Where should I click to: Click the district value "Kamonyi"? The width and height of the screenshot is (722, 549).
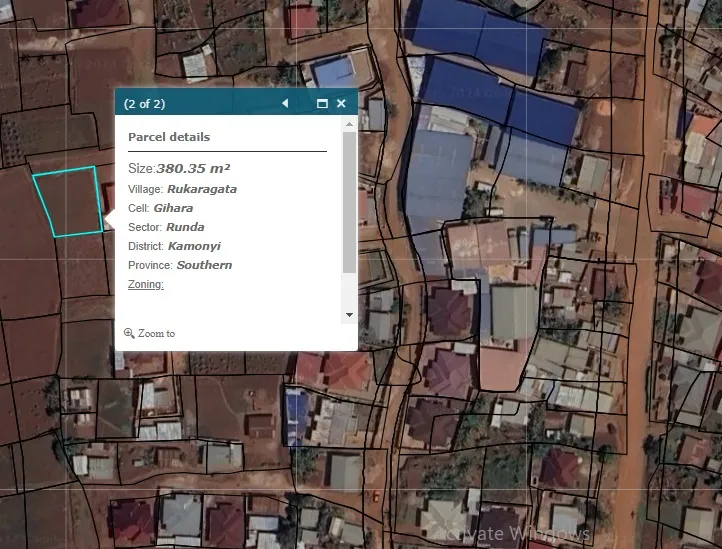click(x=194, y=246)
